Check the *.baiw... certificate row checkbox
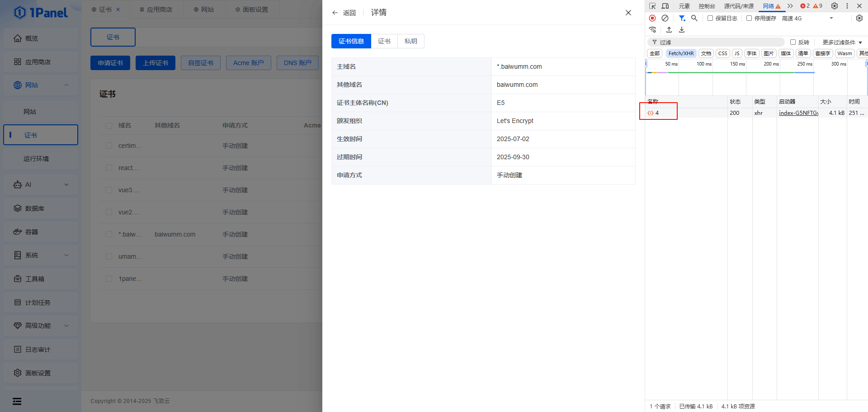 click(x=109, y=234)
